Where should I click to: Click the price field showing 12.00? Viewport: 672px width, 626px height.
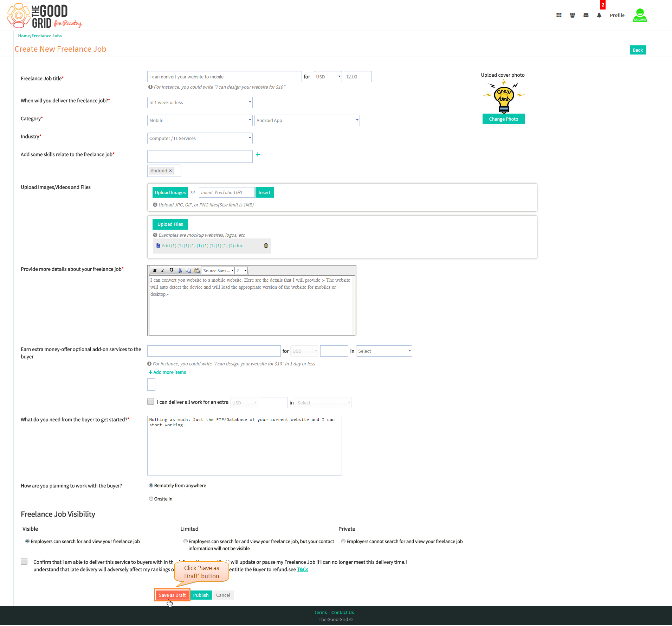pyautogui.click(x=358, y=77)
